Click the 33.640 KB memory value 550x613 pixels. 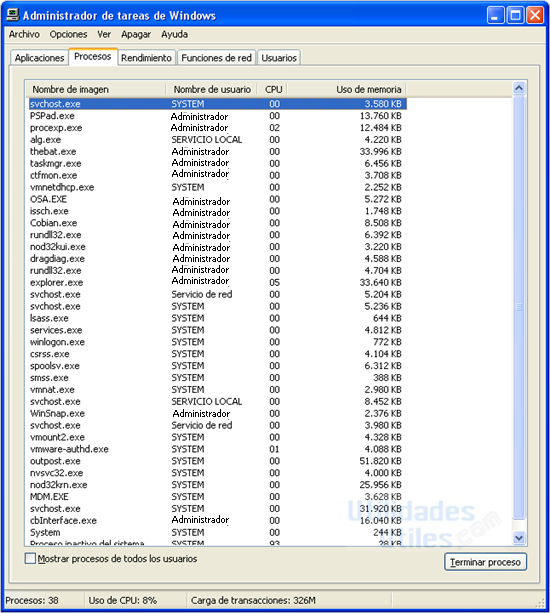(380, 282)
